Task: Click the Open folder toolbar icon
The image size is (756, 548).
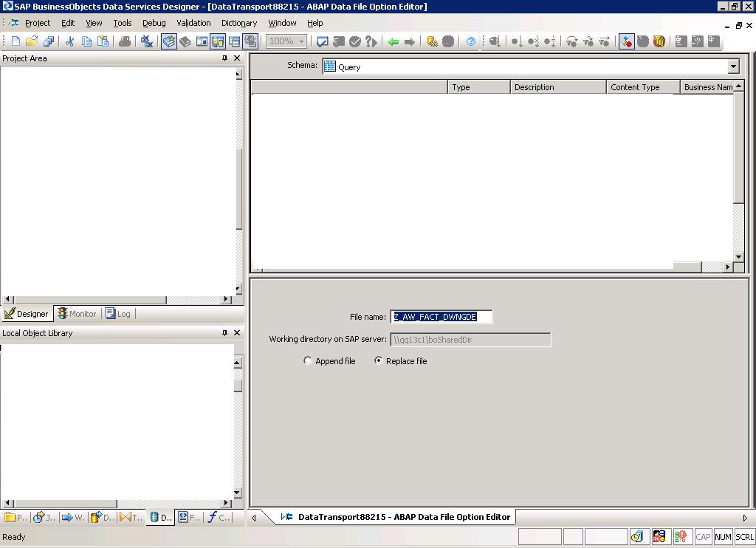Action: pos(32,41)
